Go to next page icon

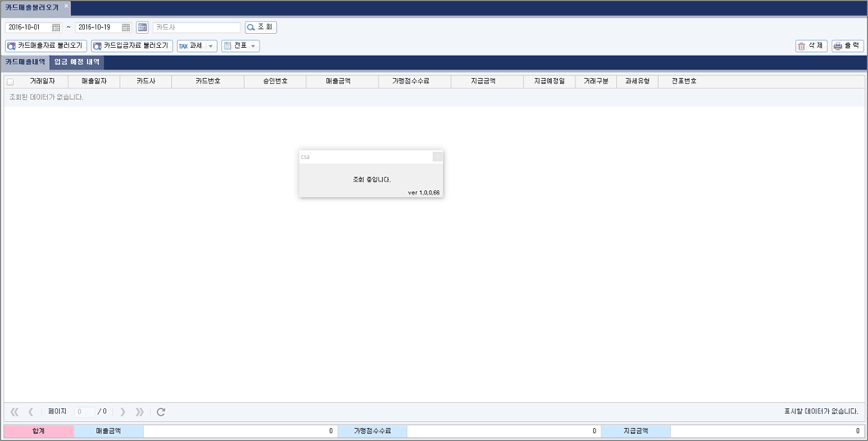tap(123, 411)
